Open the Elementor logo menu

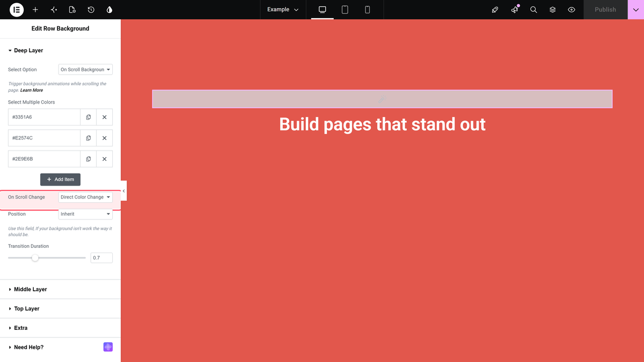point(17,10)
